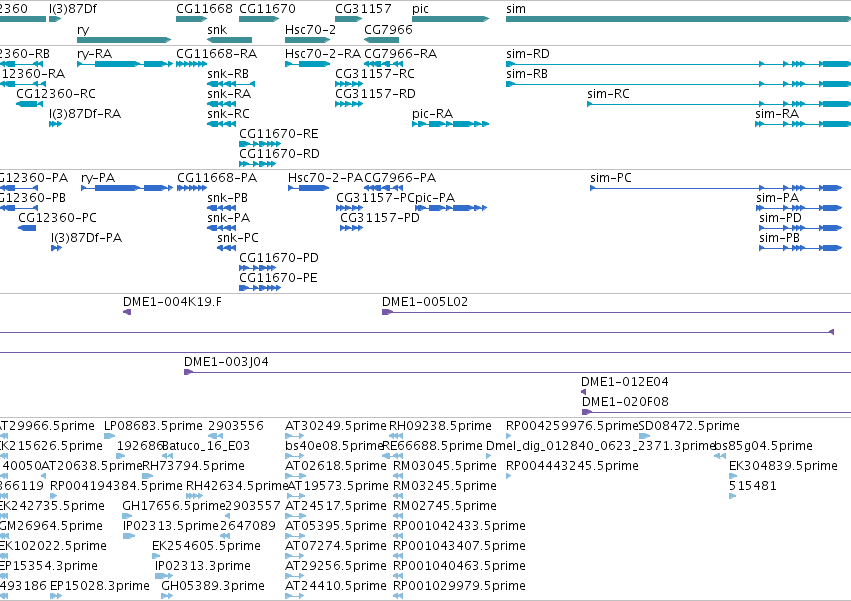Select the snk-RC transcript

(x=221, y=124)
